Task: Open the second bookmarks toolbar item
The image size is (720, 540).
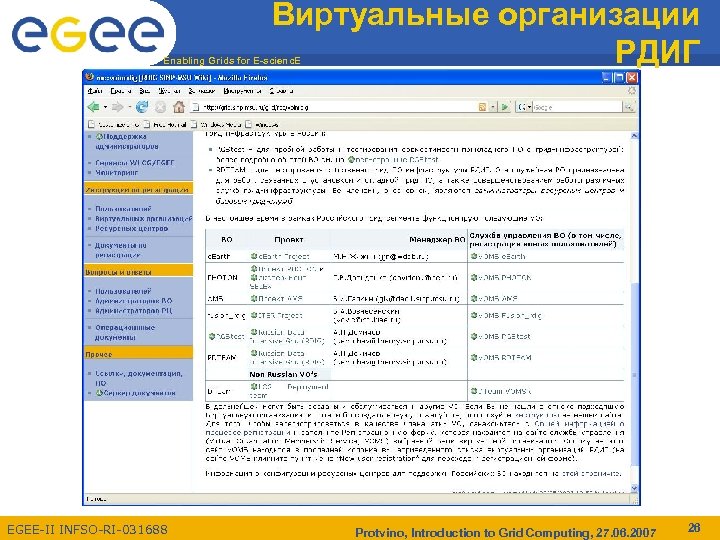Action: (165, 124)
